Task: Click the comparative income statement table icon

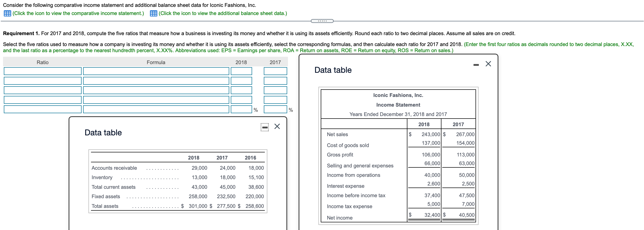Action: 7,13
